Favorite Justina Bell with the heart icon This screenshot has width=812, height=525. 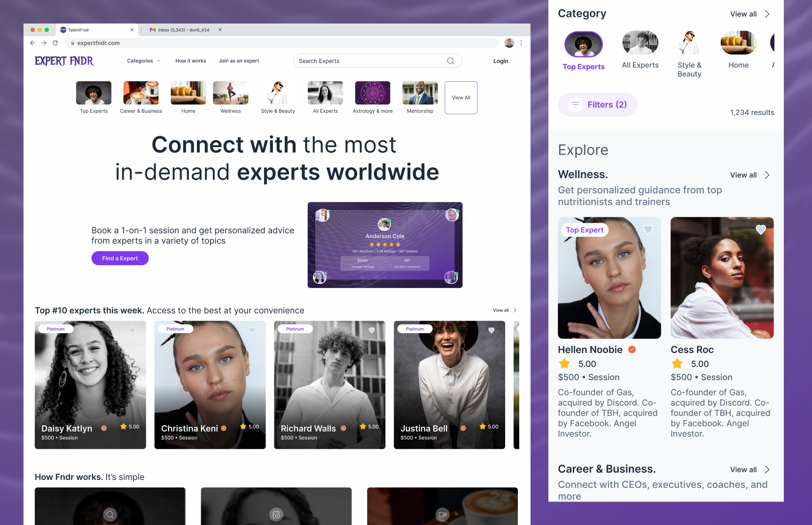coord(492,330)
